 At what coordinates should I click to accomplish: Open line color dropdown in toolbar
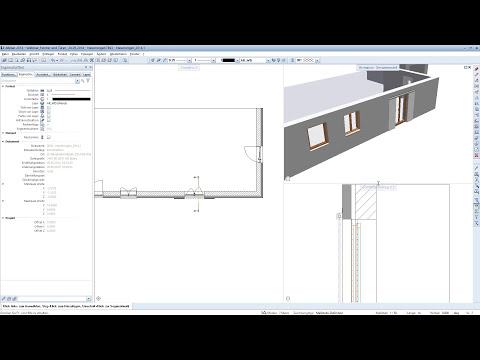[237, 60]
